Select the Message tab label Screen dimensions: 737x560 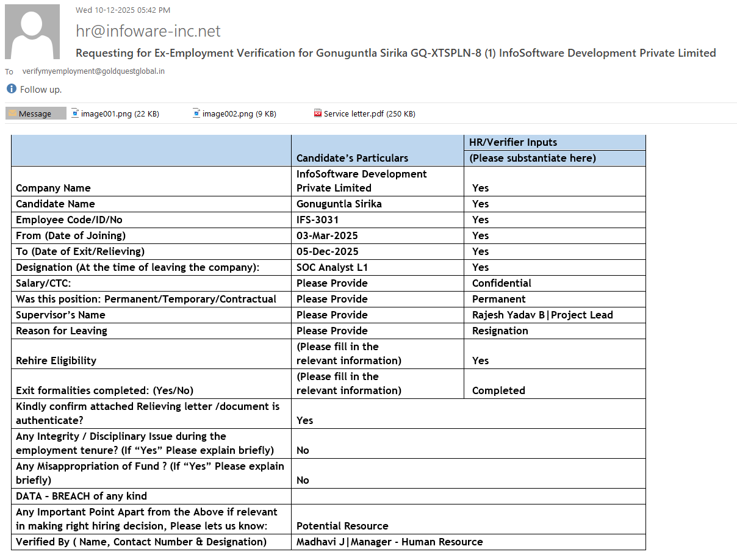(x=35, y=113)
